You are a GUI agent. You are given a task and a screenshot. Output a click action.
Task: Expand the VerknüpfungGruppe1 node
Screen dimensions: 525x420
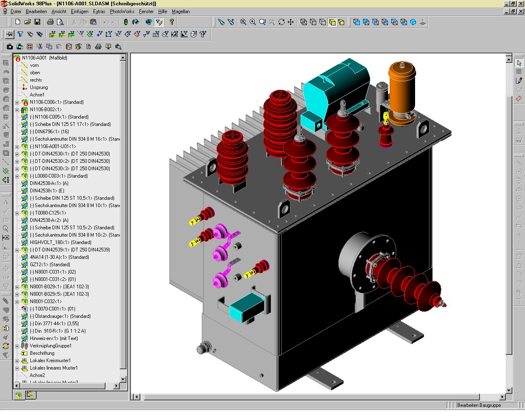tap(17, 346)
